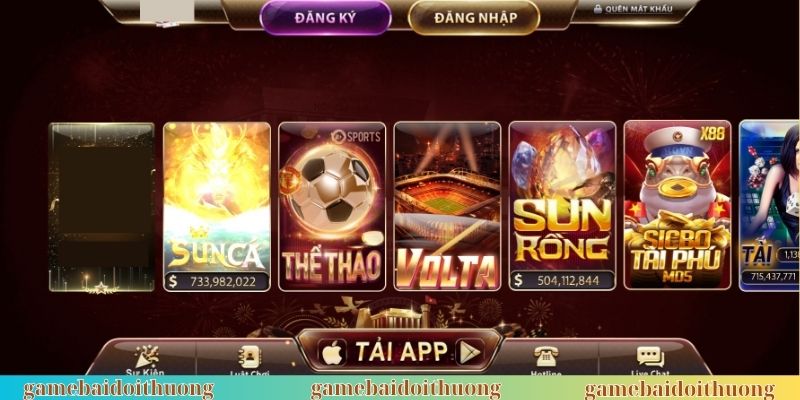Screen dimensions: 800x400
Task: Click the dollar icon on Sun Cá jackpot
Action: click(173, 282)
